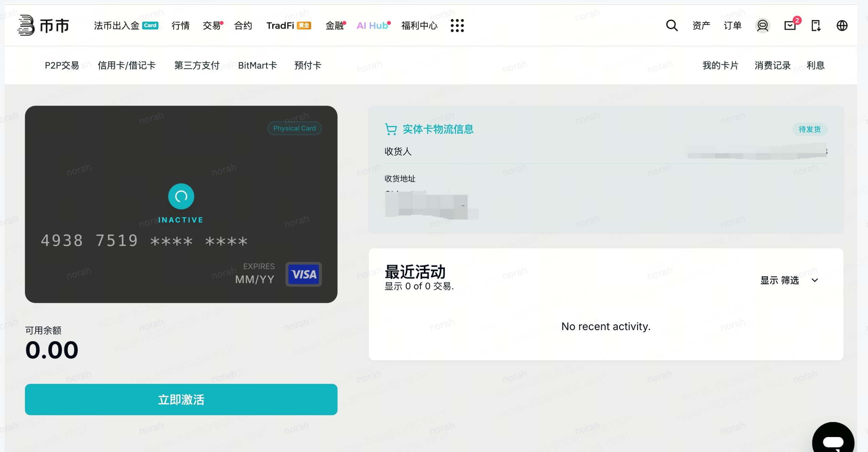Screen dimensions: 868x452
Task: Switch to the BitMart卡 tab
Action: (257, 65)
